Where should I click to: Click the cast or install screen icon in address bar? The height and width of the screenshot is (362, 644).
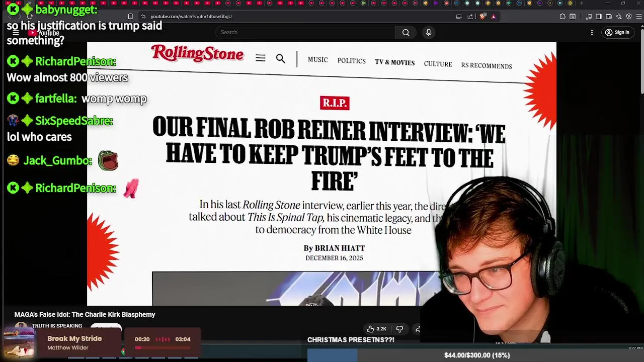click(459, 17)
